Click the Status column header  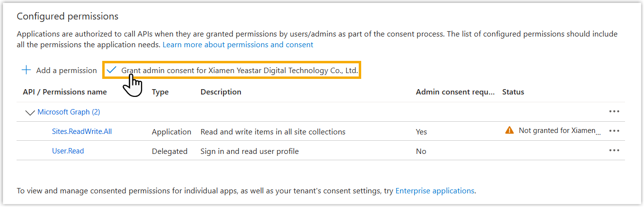click(x=513, y=92)
